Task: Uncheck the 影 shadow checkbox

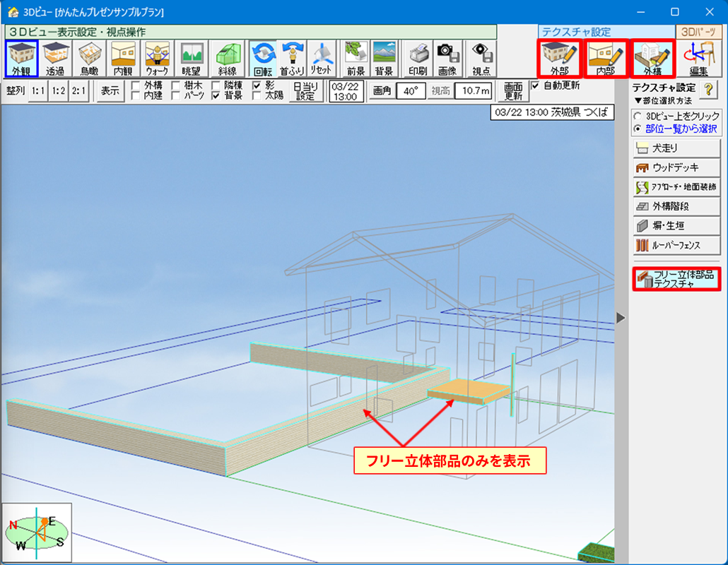Action: [257, 85]
